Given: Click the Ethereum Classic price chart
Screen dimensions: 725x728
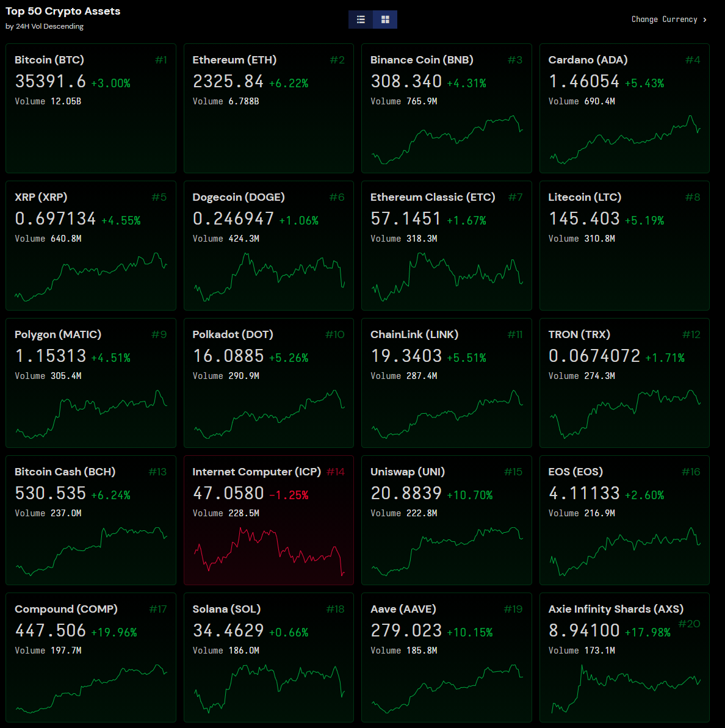Looking at the screenshot, I should pos(447,277).
